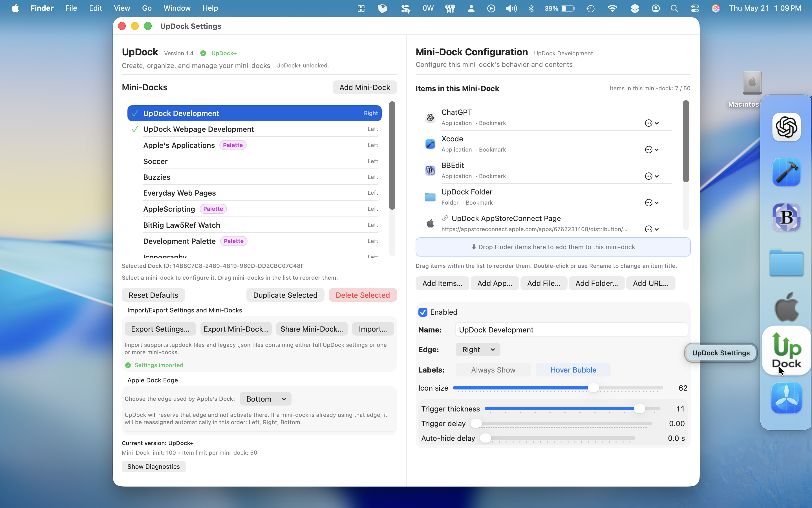This screenshot has width=812, height=508.
Task: Select the Soccer mini-dock row
Action: [x=254, y=161]
